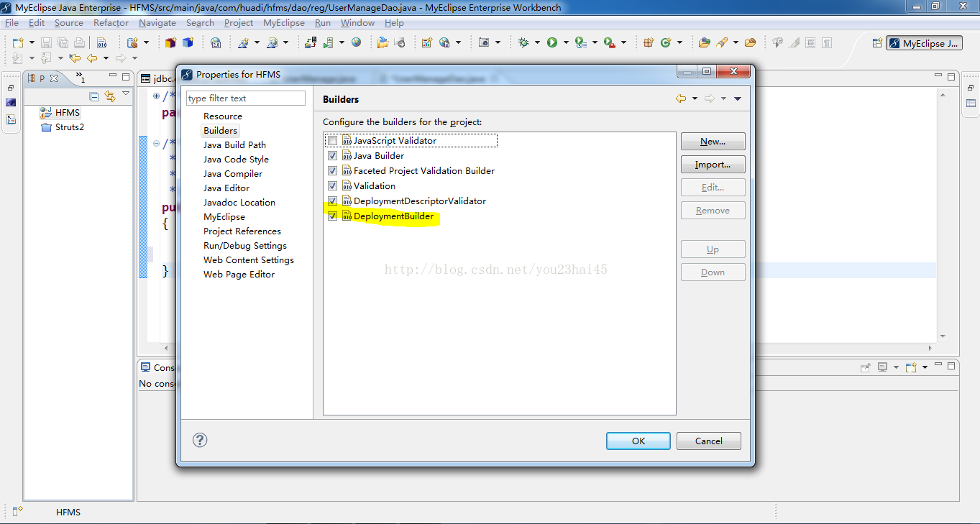980x524 pixels.
Task: Select Web Content Settings in properties tree
Action: click(x=249, y=259)
